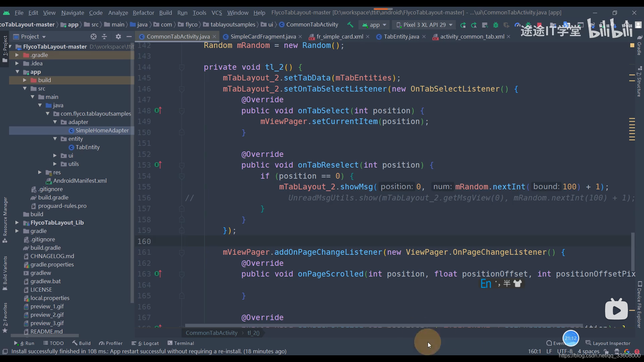Screen dimensions: 644x362
Task: Collapse the adapter package
Action: click(55, 122)
